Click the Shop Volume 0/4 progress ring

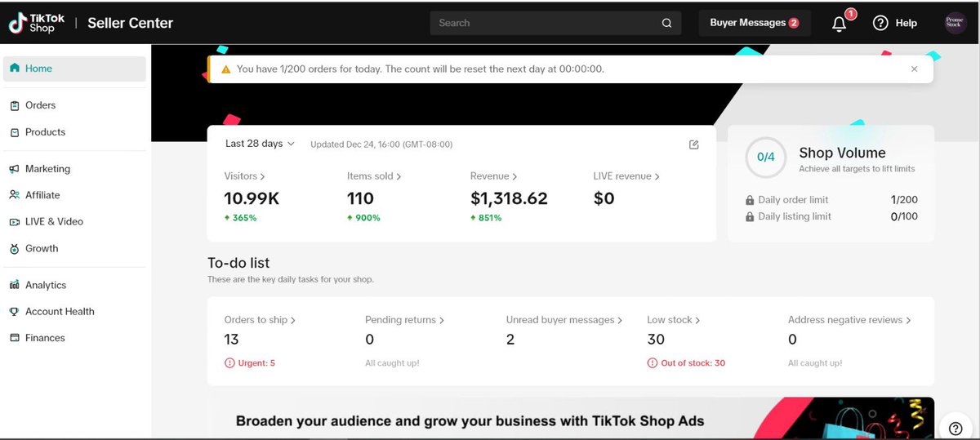tap(766, 157)
